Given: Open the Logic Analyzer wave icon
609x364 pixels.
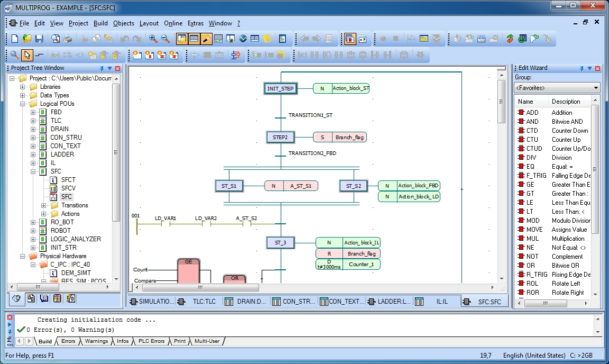Looking at the screenshot, I should (x=243, y=39).
